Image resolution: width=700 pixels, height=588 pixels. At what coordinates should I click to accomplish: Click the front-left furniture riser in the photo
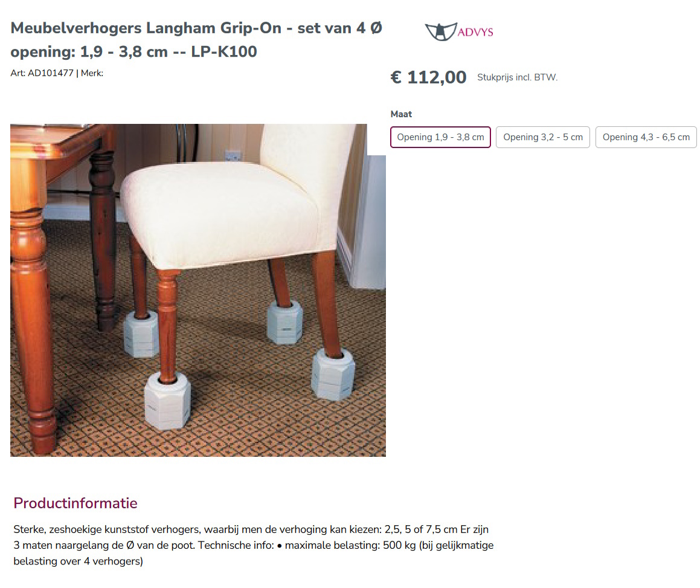coord(168,400)
